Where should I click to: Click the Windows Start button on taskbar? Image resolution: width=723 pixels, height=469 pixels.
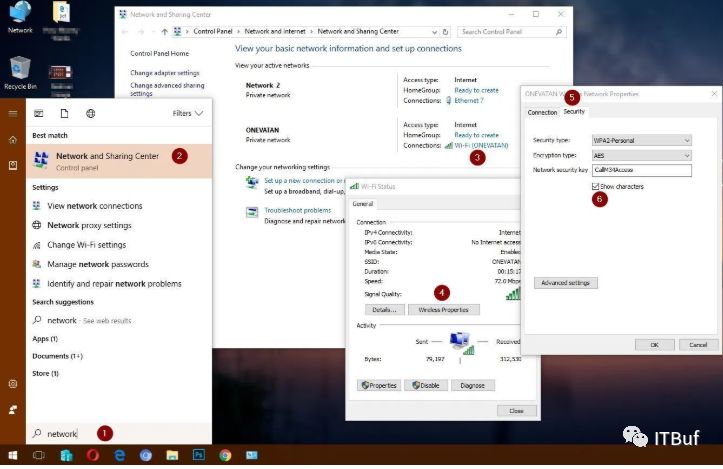pos(13,456)
